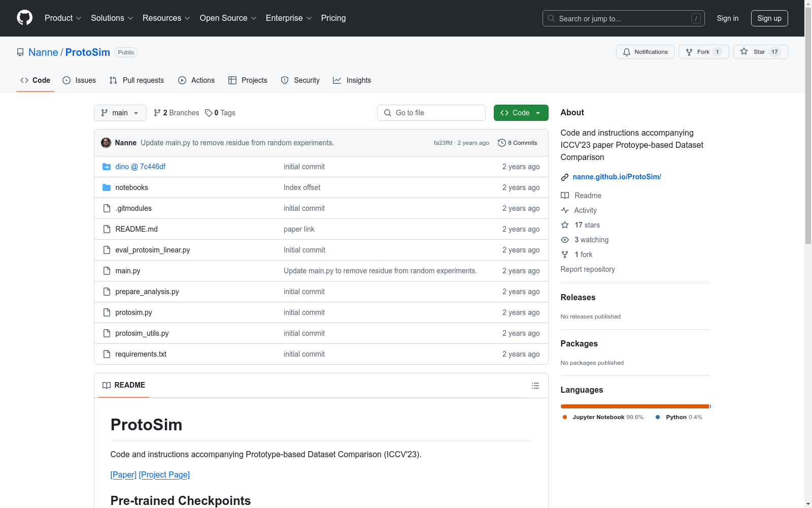
Task: Open the [Paper] link in README
Action: click(123, 474)
